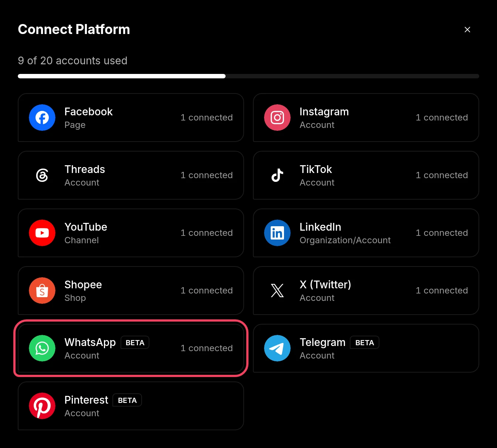Viewport: 497px width, 448px height.
Task: Click Instagram's "1 connected" status
Action: [x=442, y=118]
